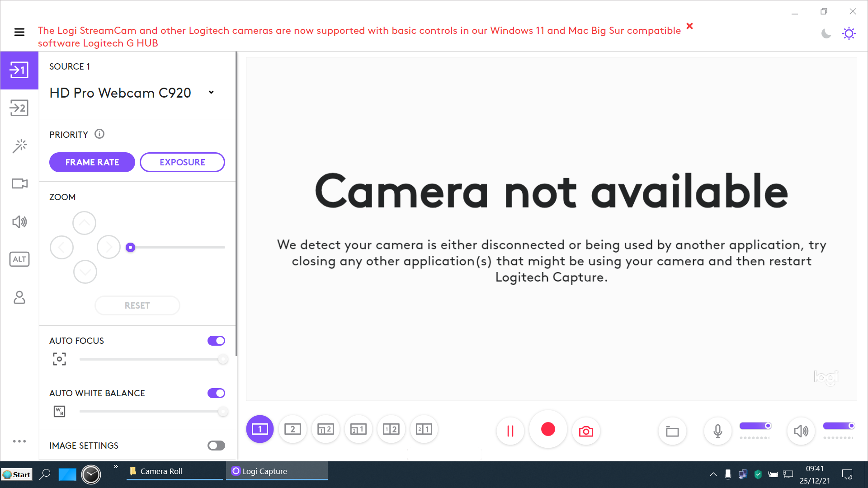Open the effects magic wand panel

tap(19, 146)
